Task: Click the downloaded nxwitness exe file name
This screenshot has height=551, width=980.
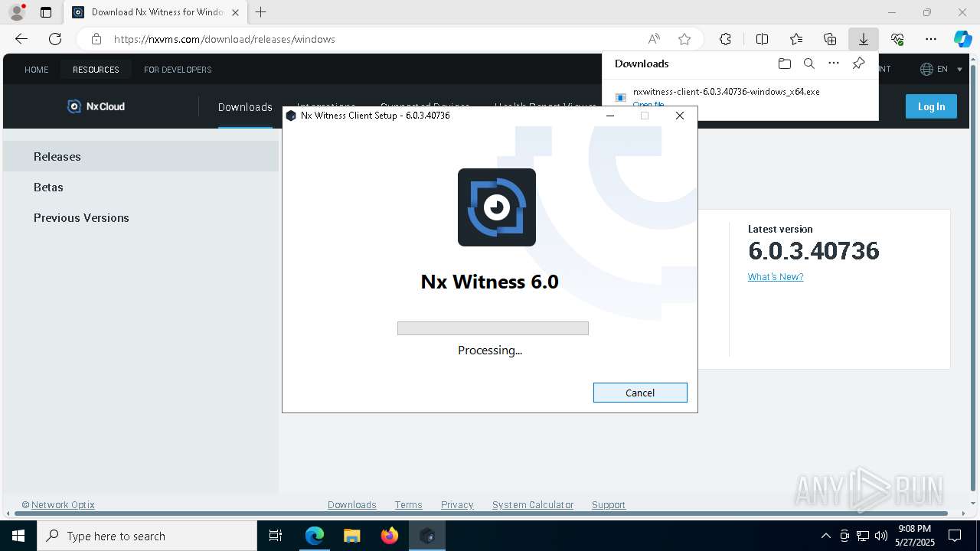Action: tap(727, 92)
